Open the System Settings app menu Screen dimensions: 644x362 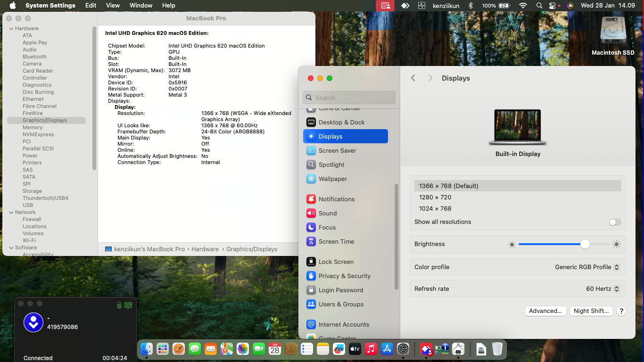50,6
